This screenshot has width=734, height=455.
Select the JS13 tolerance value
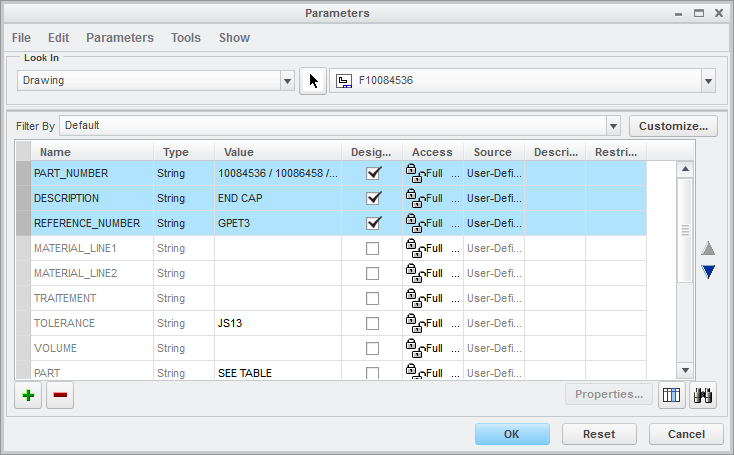[x=278, y=323]
